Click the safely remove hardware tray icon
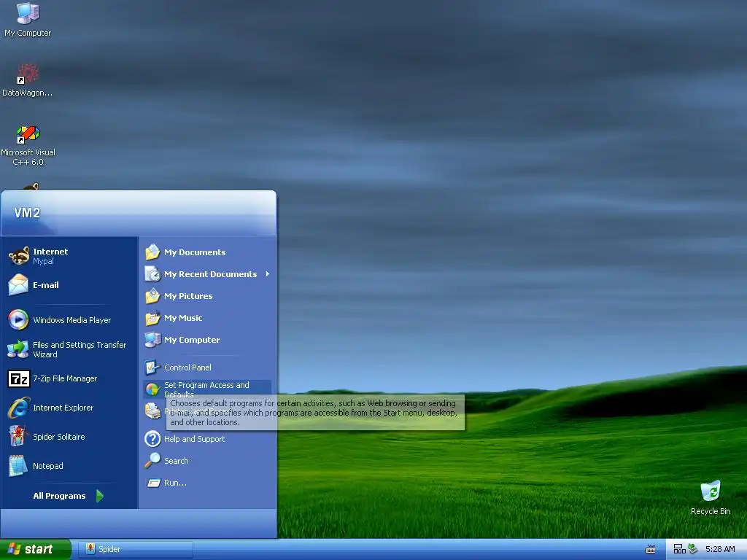Screen dimensions: 747x560 (x=693, y=549)
